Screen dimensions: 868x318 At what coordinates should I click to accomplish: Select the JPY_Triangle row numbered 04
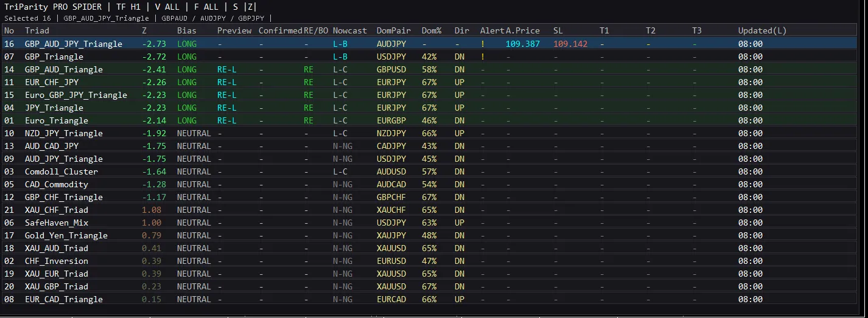coord(429,108)
